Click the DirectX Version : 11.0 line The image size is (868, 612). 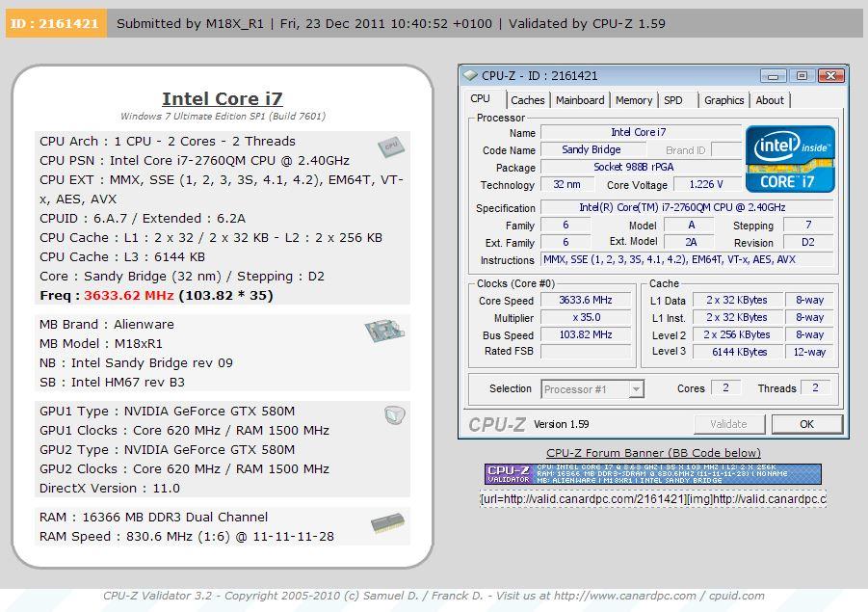[110, 489]
